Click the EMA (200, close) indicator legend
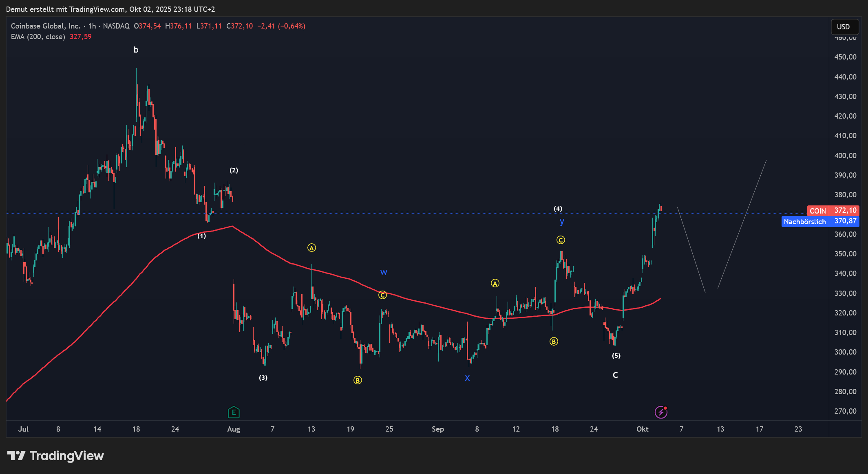Screen dimensions: 868x474 (38, 37)
